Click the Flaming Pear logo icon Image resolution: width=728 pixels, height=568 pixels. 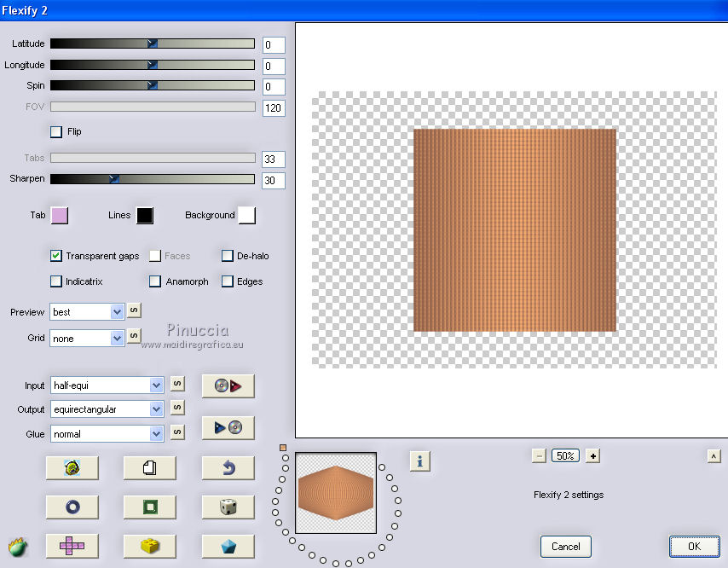click(18, 547)
